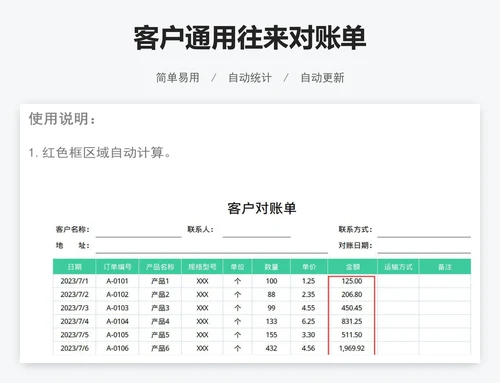Select the 数量 column header

[271, 267]
